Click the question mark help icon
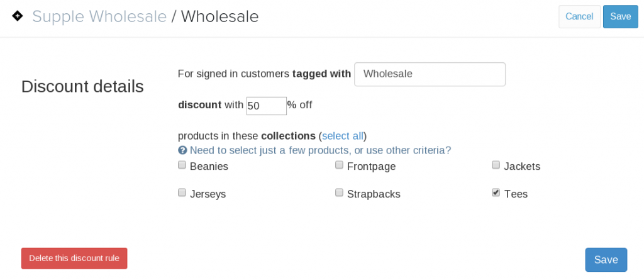 [x=183, y=150]
